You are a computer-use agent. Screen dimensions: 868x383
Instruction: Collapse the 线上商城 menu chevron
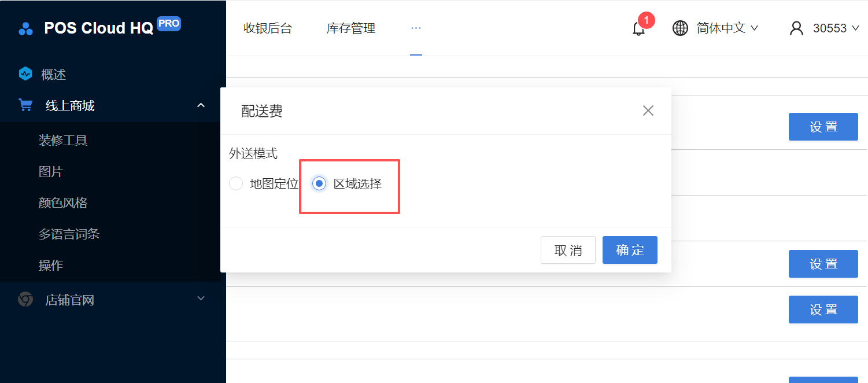(x=201, y=105)
